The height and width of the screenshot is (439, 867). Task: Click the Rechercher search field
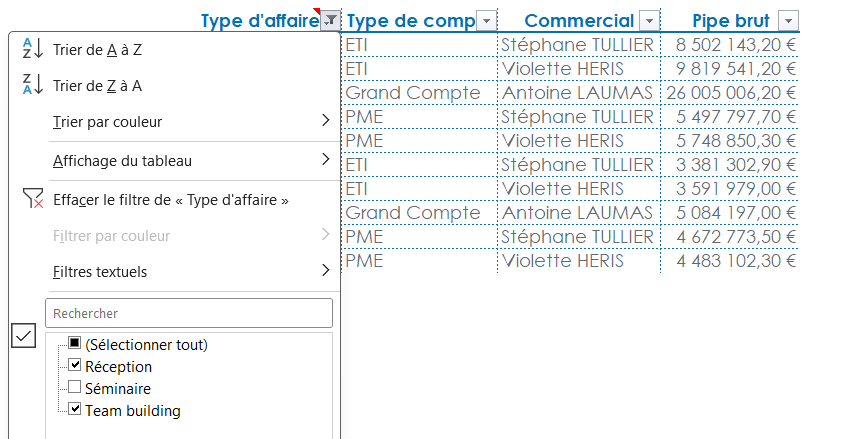[x=189, y=313]
